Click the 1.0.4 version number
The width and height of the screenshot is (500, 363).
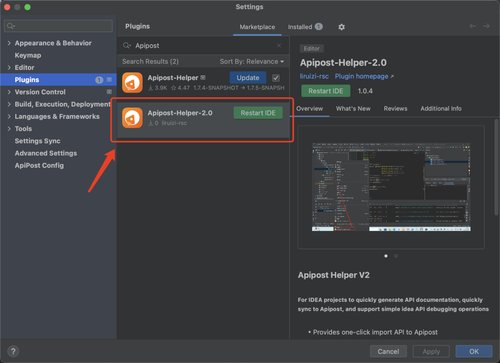[365, 91]
